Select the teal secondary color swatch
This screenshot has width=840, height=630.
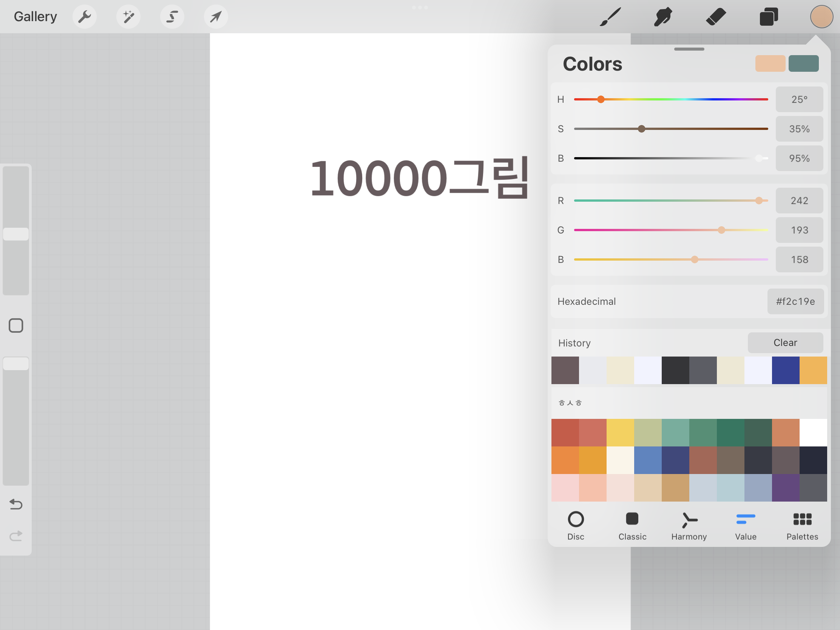[x=803, y=63]
